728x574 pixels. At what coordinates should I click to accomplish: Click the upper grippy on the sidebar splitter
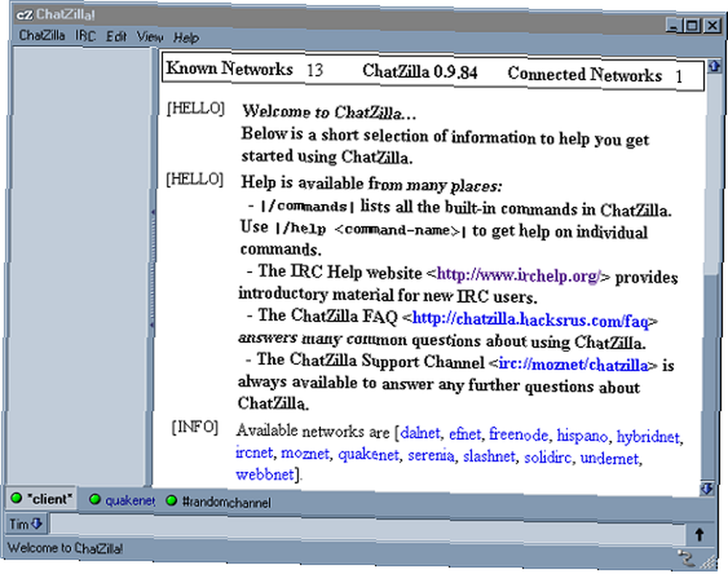coord(152,212)
